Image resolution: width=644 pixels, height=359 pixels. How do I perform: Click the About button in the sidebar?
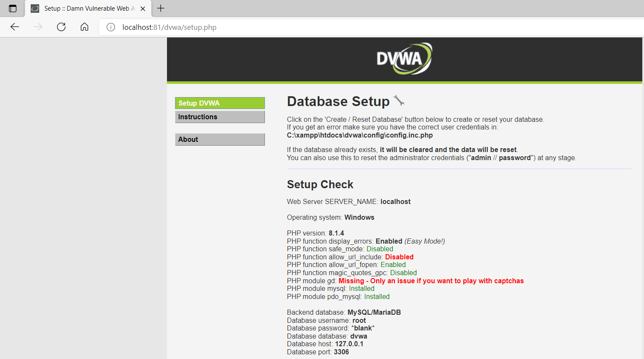pos(220,139)
